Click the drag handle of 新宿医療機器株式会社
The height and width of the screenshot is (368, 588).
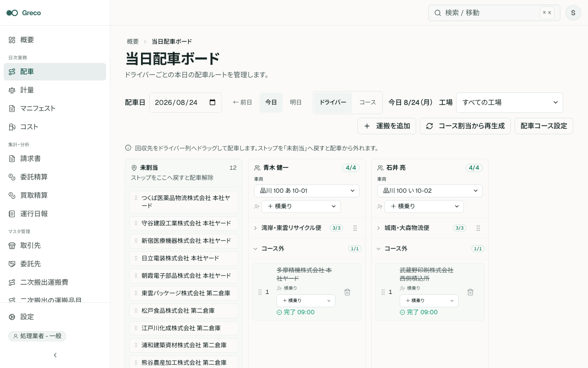pos(136,241)
